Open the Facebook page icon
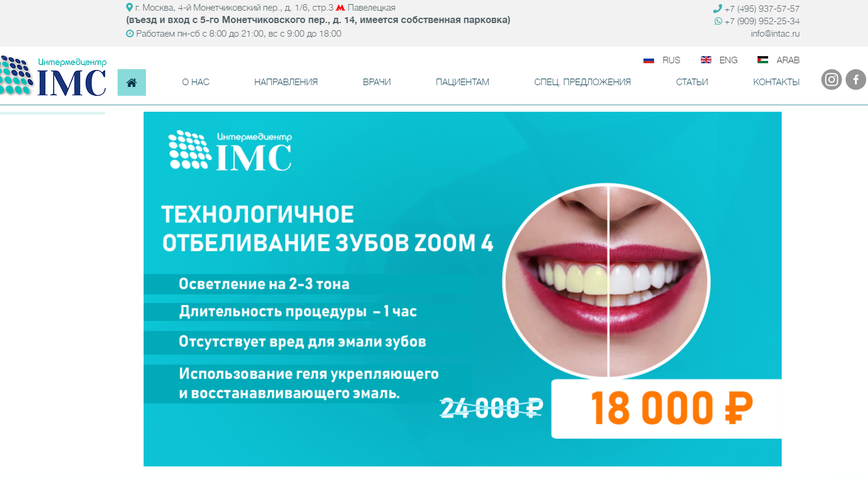 coord(856,80)
